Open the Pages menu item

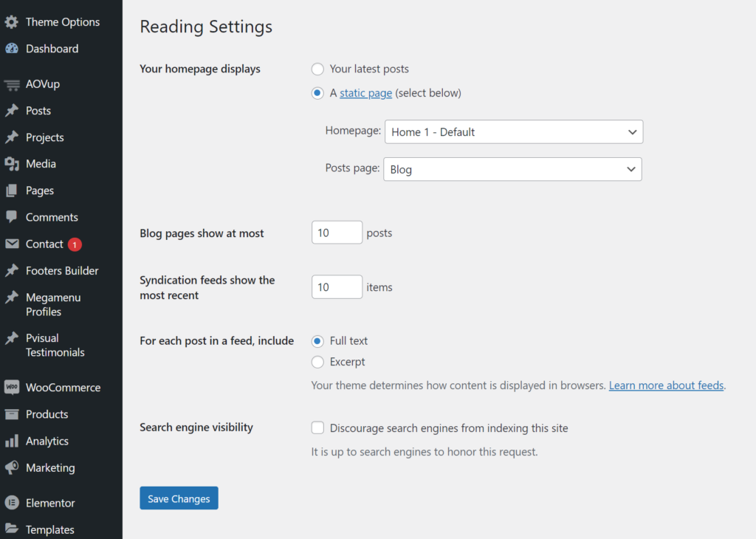(x=40, y=190)
